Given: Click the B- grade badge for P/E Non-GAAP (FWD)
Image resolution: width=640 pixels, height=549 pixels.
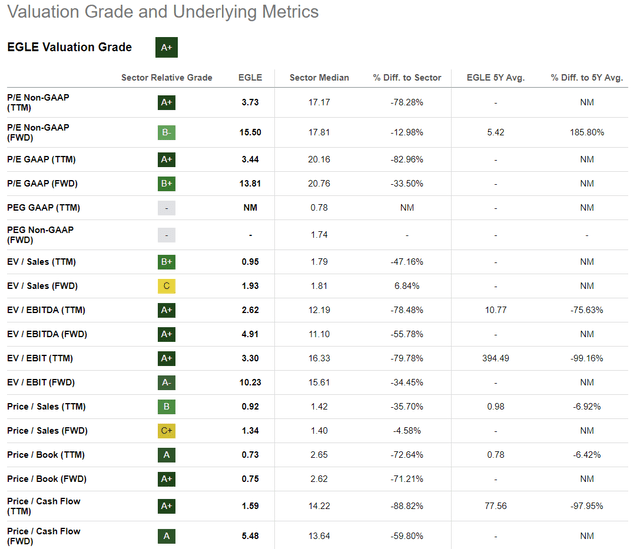Looking at the screenshot, I should (x=166, y=132).
